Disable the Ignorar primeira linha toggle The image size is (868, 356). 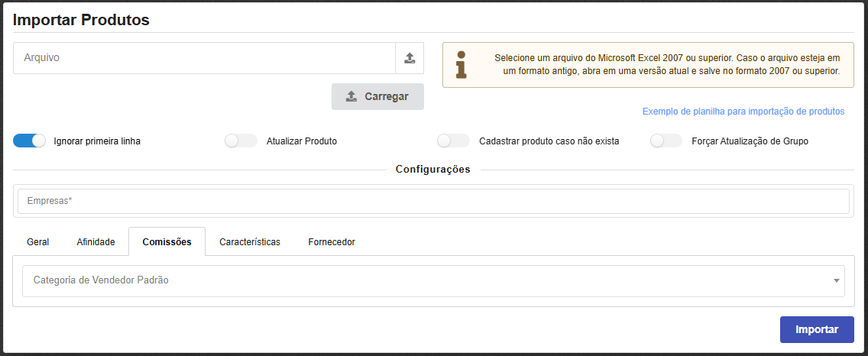click(x=30, y=141)
